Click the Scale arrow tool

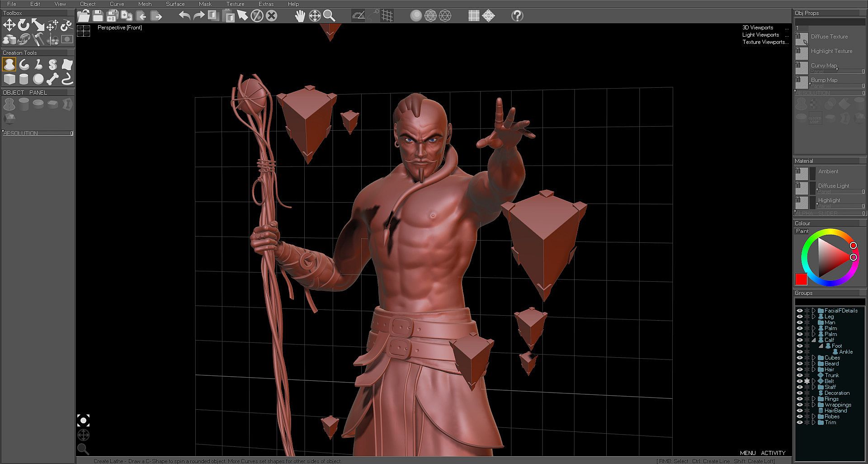click(38, 25)
